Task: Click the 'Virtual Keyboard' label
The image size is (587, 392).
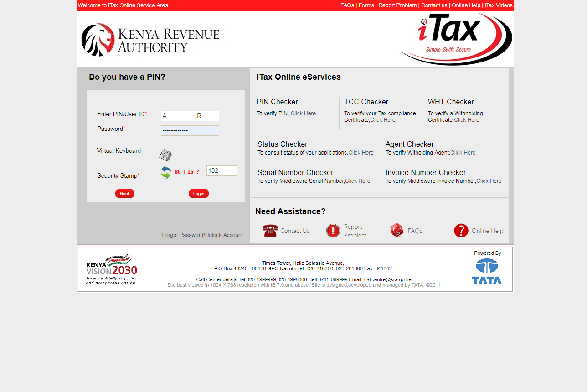Action: point(119,150)
